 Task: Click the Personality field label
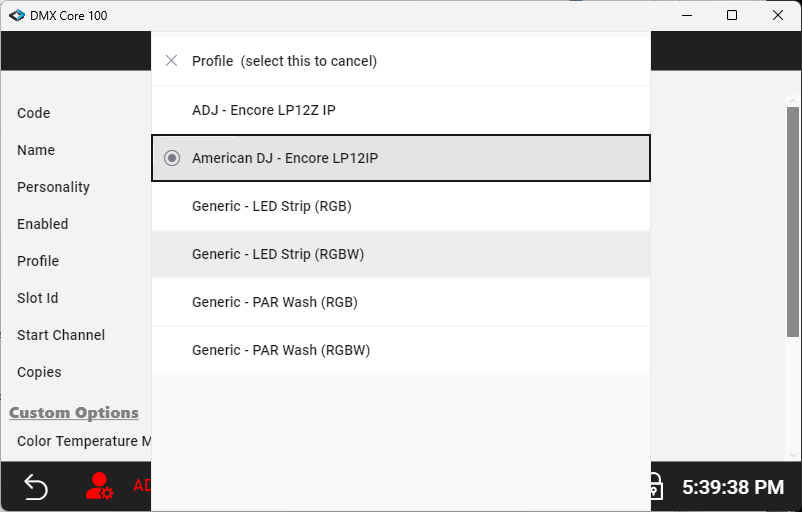[x=53, y=187]
